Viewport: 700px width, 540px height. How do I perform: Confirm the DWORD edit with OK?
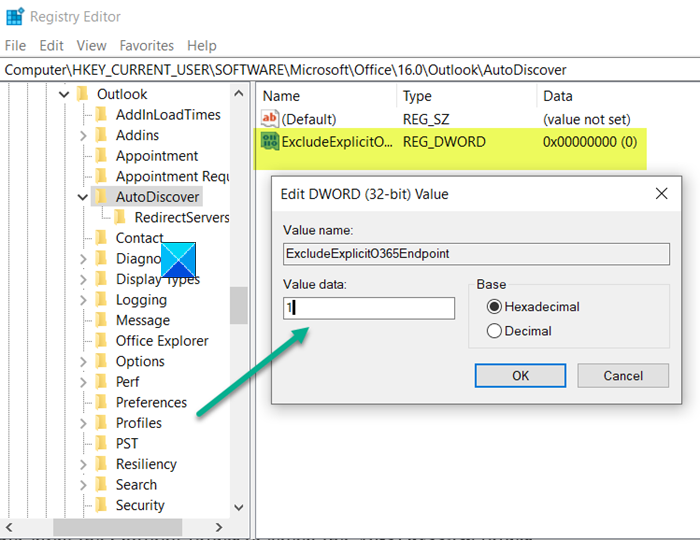520,375
